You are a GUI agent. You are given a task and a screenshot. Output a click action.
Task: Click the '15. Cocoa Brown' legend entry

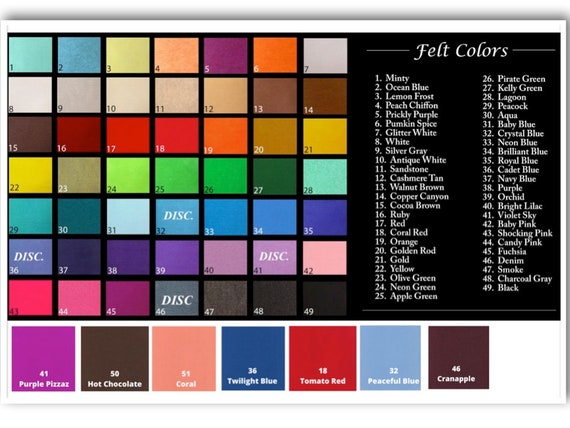tap(408, 205)
